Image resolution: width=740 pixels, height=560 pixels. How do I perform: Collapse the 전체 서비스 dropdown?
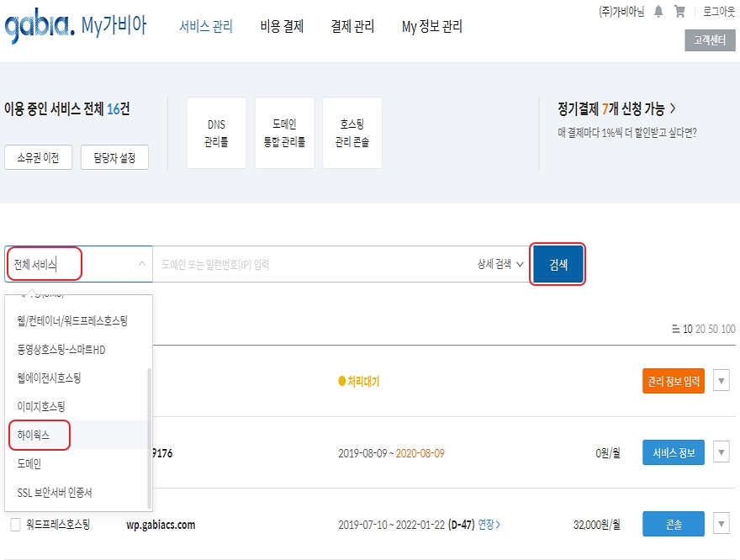point(140,264)
